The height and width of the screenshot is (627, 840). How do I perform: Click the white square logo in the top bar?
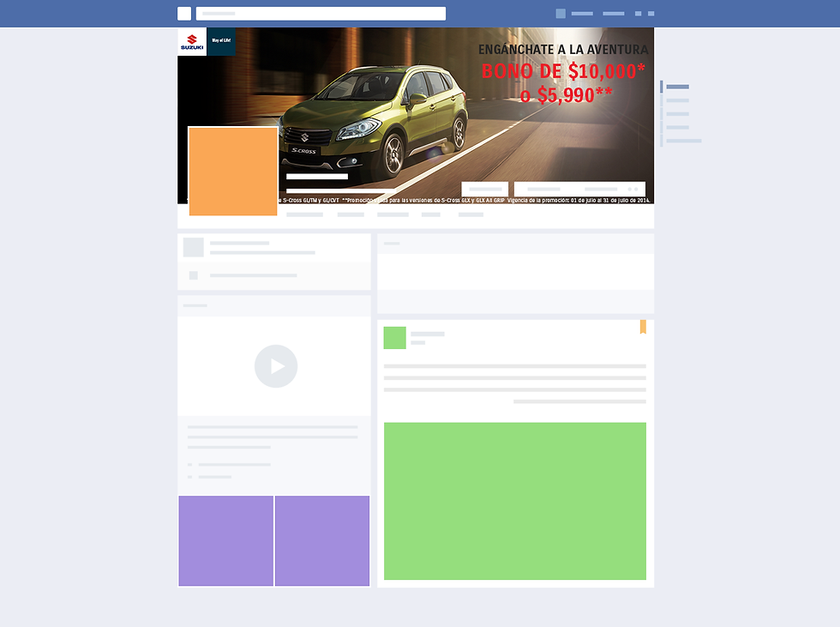click(x=183, y=14)
